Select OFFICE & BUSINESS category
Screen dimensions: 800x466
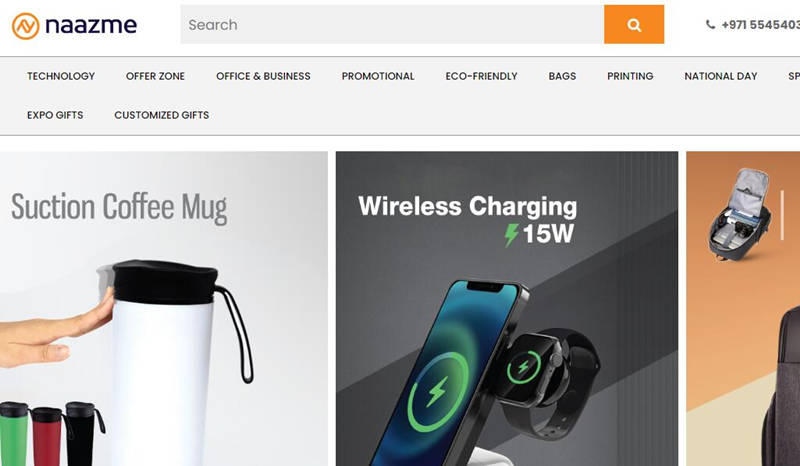263,76
